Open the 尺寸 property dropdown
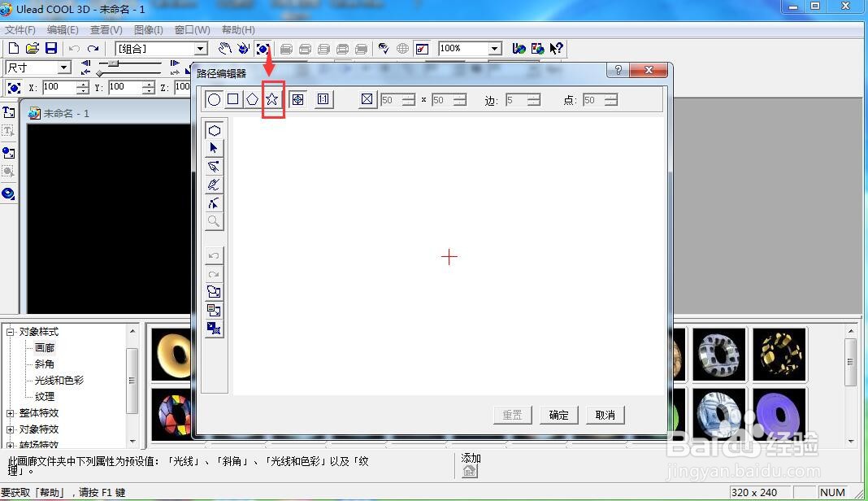 coord(64,68)
